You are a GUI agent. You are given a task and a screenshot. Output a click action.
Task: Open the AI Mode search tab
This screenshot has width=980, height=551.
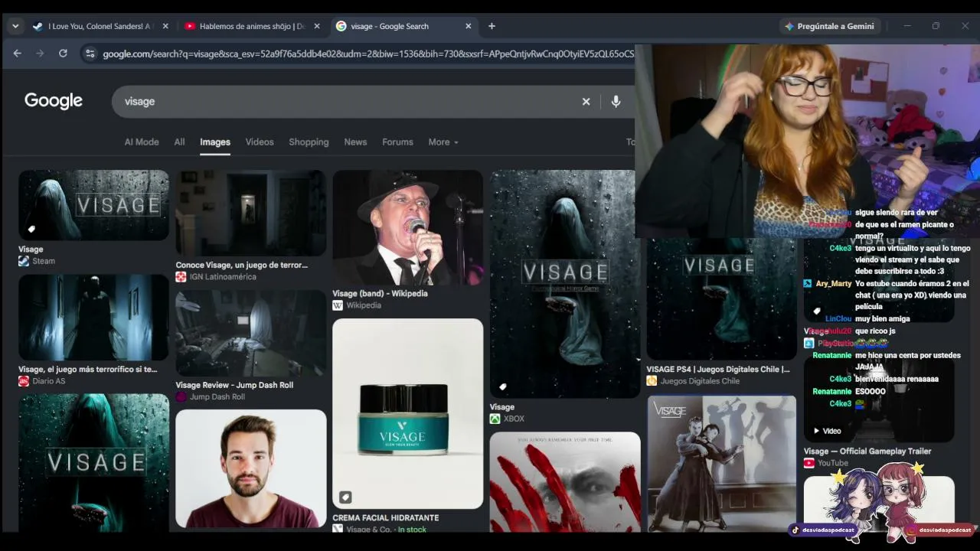coord(142,142)
